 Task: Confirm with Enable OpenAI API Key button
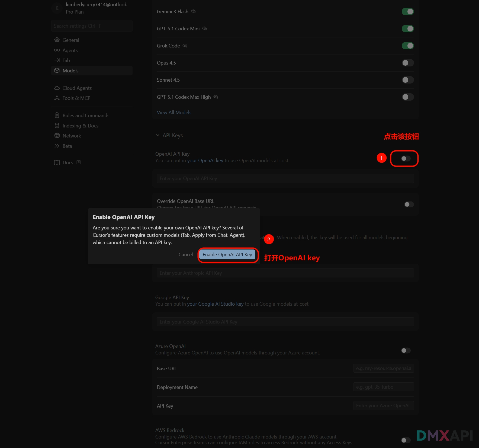pos(227,255)
